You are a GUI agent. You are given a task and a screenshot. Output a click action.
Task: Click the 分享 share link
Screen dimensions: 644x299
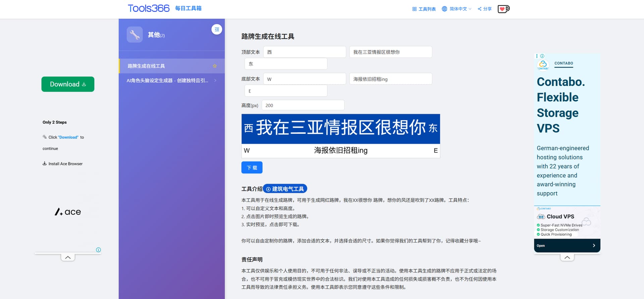point(485,9)
